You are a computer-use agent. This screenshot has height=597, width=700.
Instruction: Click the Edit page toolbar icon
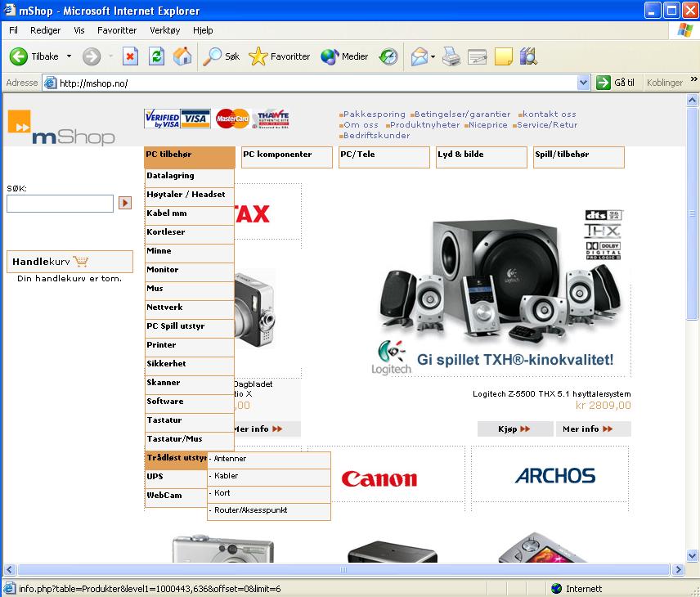[478, 57]
